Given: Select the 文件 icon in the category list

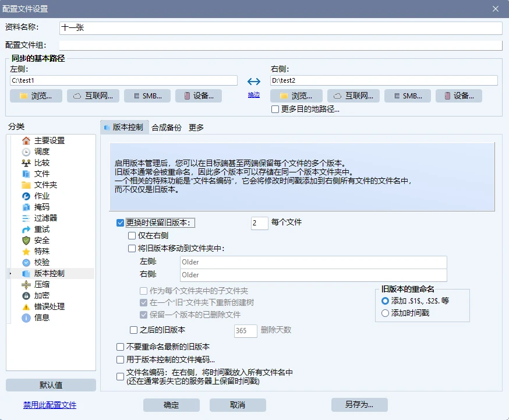Looking at the screenshot, I should 26,174.
